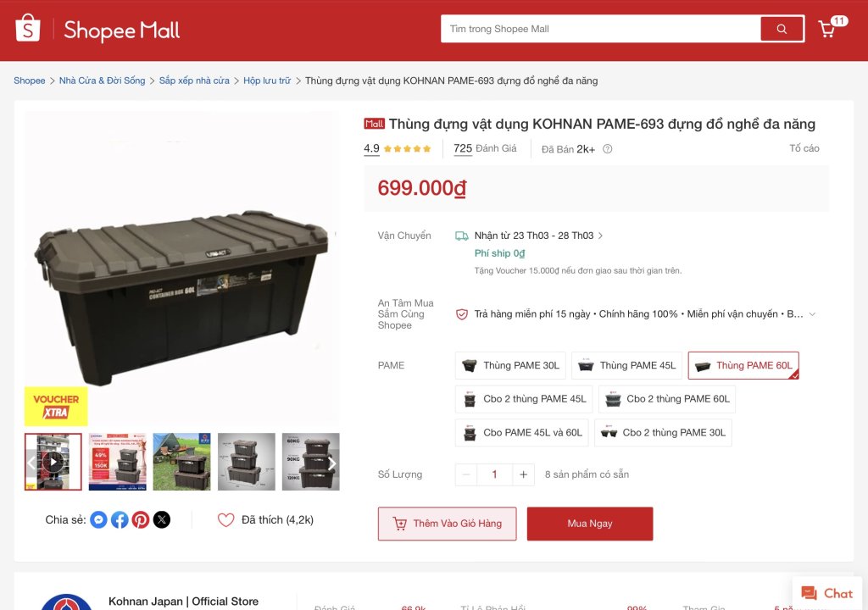This screenshot has width=868, height=610.
Task: Open Hộp lưu trữ breadcrumb link
Action: click(x=267, y=80)
